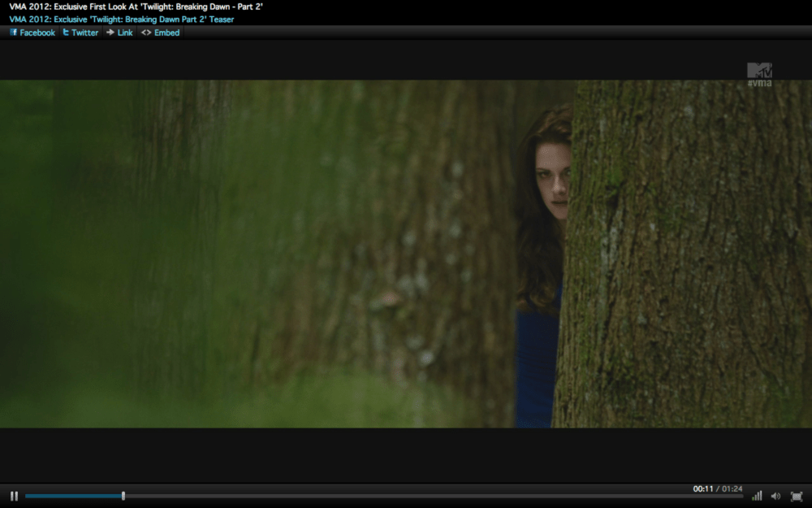Share the video on Facebook
Viewport: 812px width, 508px height.
click(32, 33)
